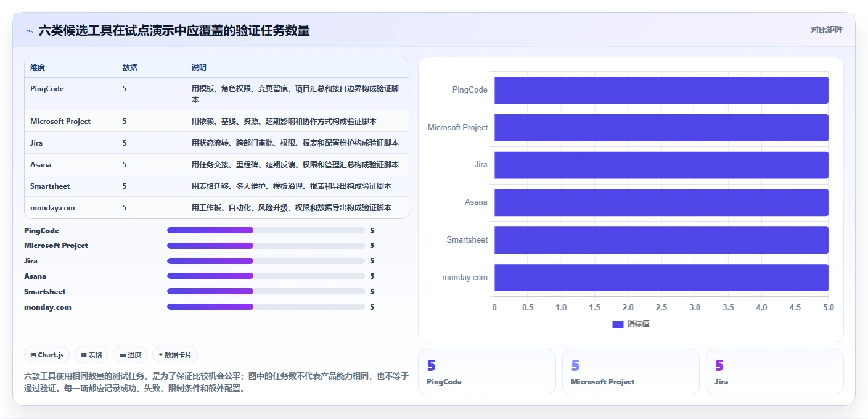Click the monday.com progress bar
The height and width of the screenshot is (419, 868).
coord(266,307)
